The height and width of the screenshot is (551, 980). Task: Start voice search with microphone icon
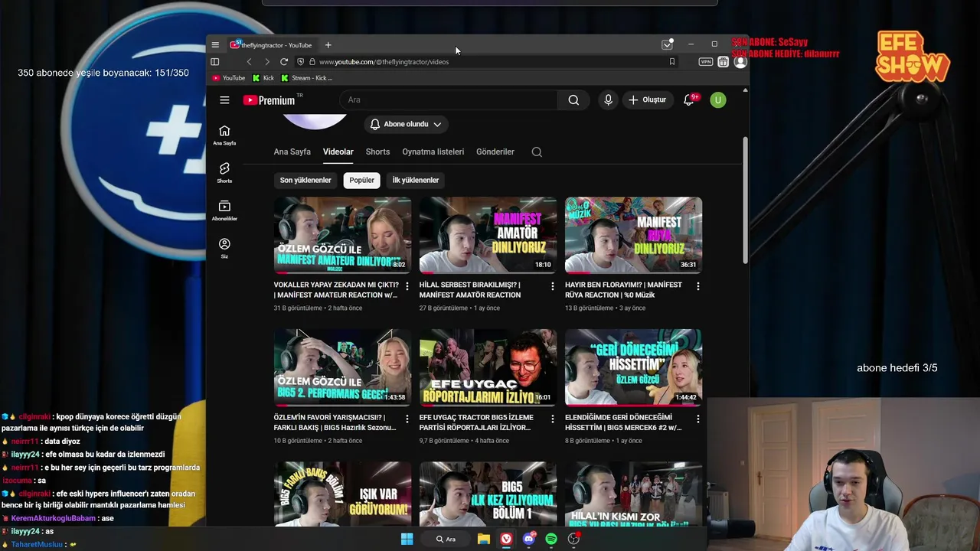coord(608,100)
